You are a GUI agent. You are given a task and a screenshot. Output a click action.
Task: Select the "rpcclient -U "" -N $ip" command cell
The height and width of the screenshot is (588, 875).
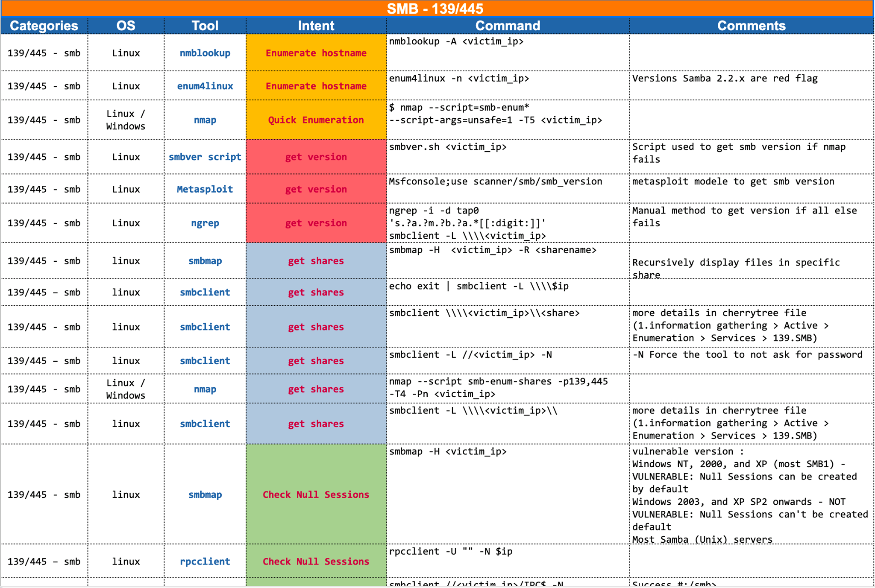[x=508, y=561]
